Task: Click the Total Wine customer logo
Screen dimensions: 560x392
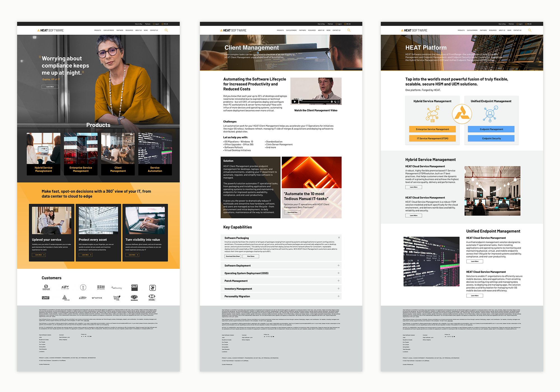Action: 116,298
